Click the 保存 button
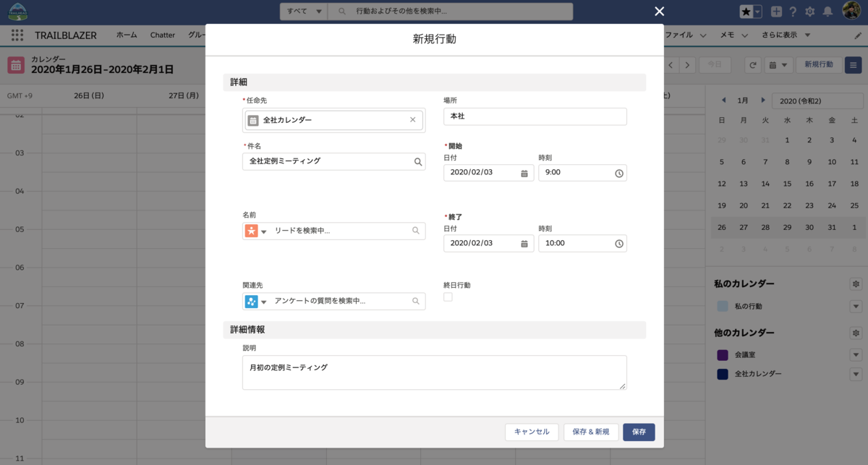This screenshot has width=868, height=465. point(639,432)
